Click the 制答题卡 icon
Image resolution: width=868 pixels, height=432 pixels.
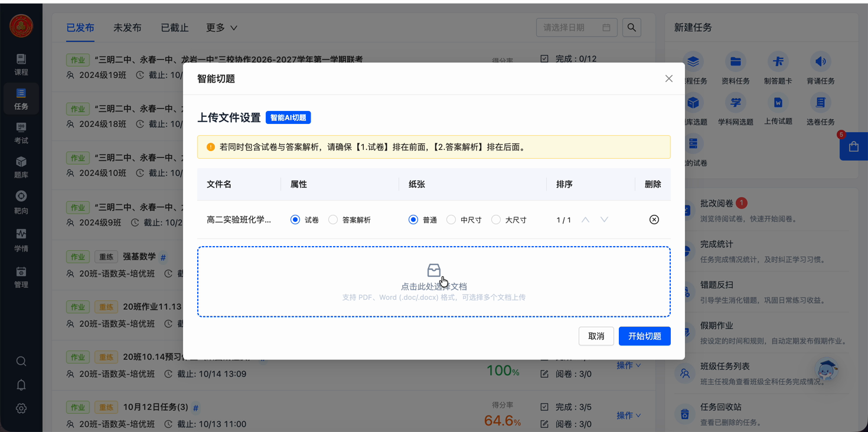(778, 61)
